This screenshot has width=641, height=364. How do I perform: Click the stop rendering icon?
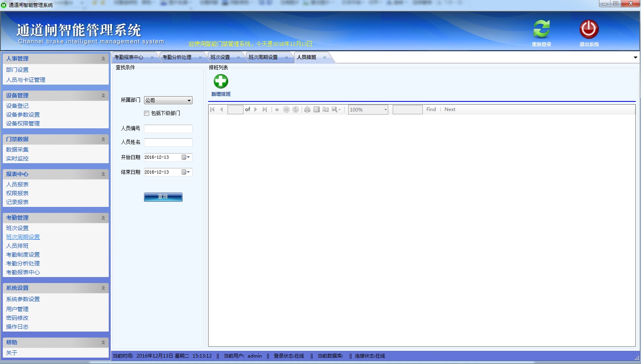(x=286, y=109)
